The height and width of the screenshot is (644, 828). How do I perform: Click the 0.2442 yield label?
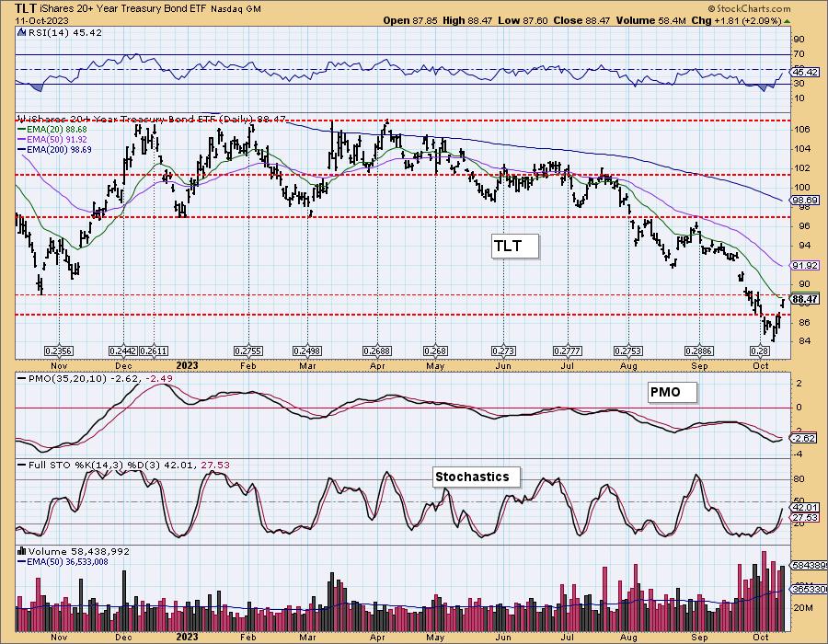[123, 351]
